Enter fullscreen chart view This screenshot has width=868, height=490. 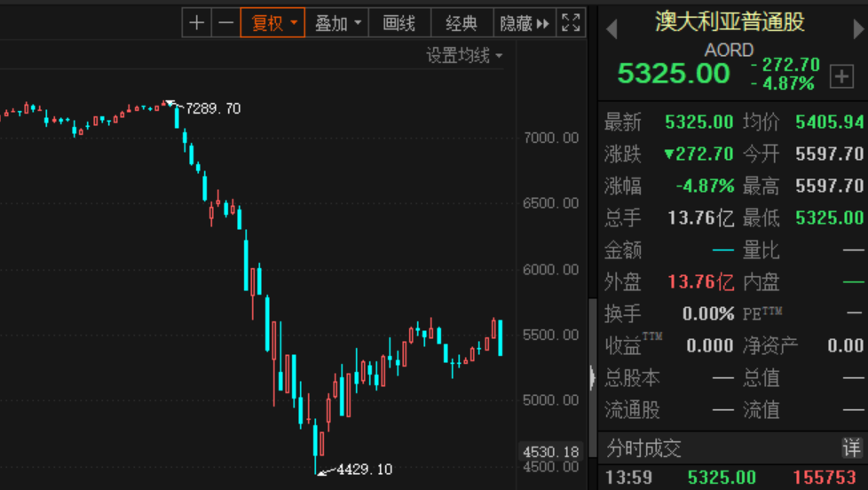571,23
